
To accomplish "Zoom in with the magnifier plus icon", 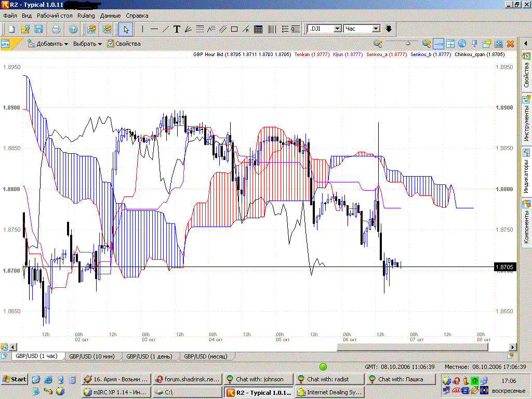I will 426,44.
